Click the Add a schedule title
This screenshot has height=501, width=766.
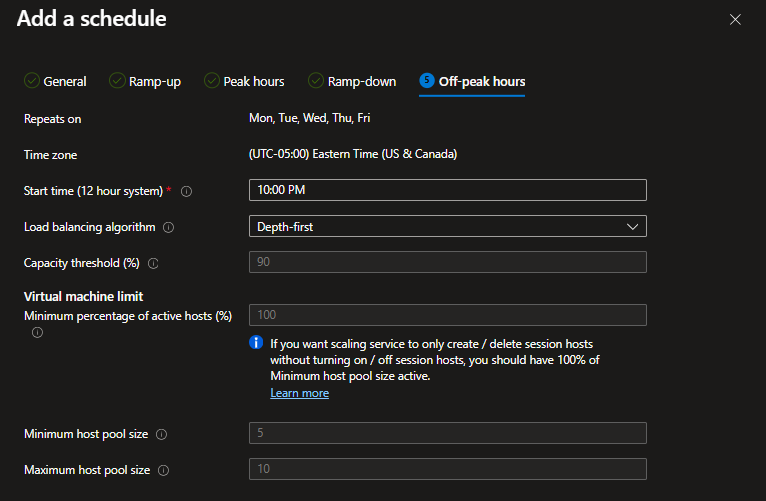point(91,19)
